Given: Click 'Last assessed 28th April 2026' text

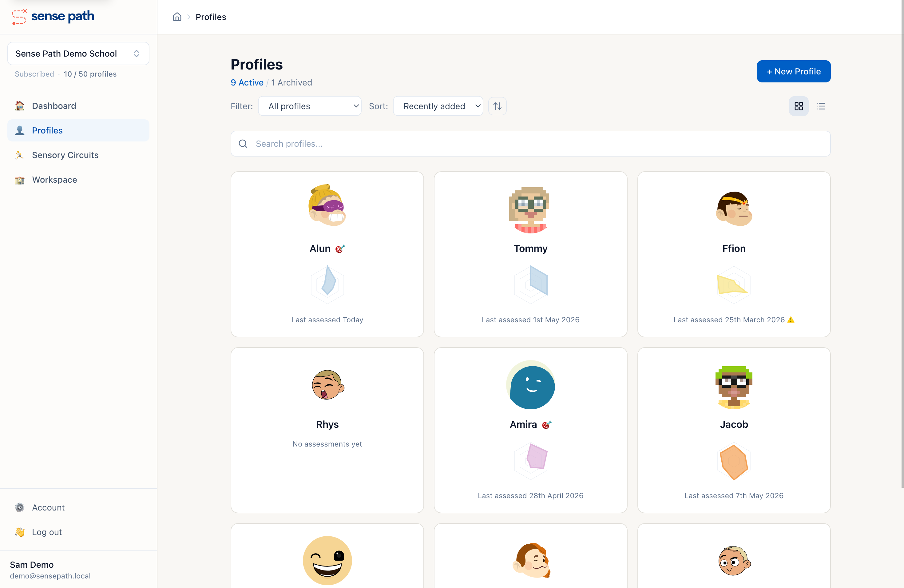Looking at the screenshot, I should point(530,495).
